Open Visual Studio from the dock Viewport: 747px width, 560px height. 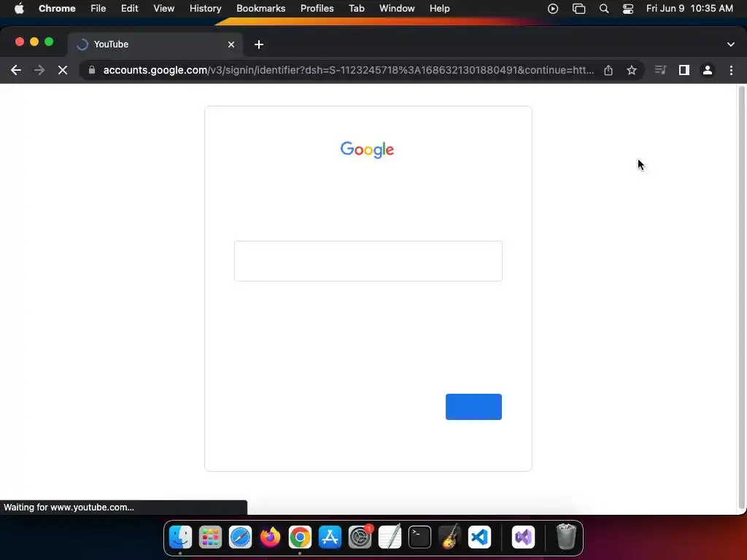523,537
